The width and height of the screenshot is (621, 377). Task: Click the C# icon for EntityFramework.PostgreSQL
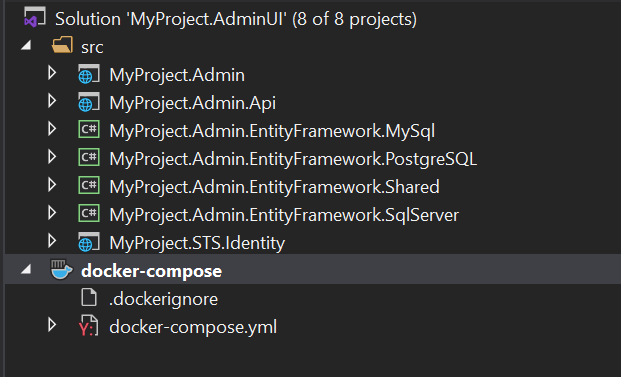point(89,158)
